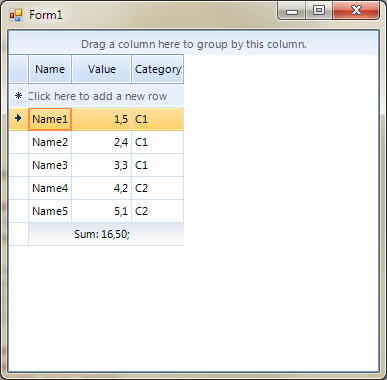Select the 2,4 value cell
The height and width of the screenshot is (380, 387).
101,142
